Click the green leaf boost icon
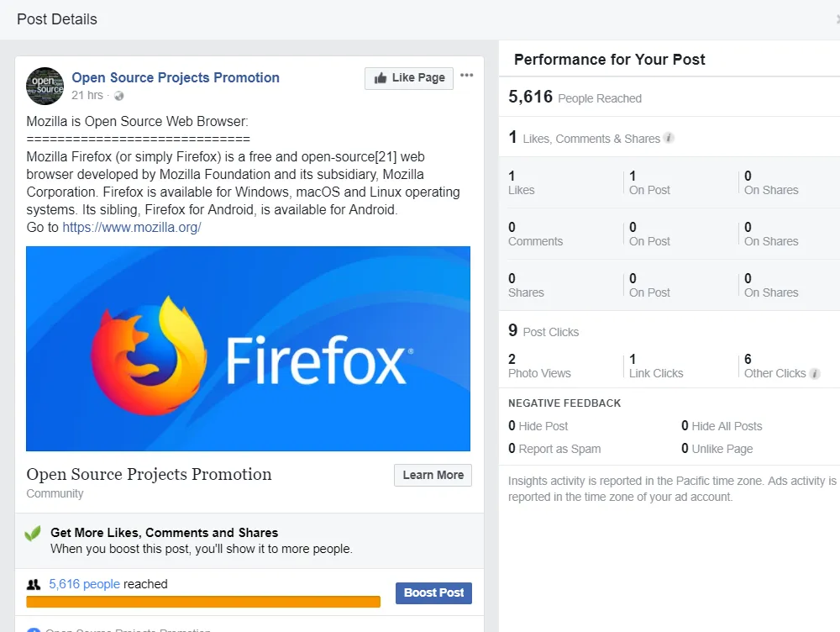Screen dimensions: 840x632 pyautogui.click(x=34, y=534)
